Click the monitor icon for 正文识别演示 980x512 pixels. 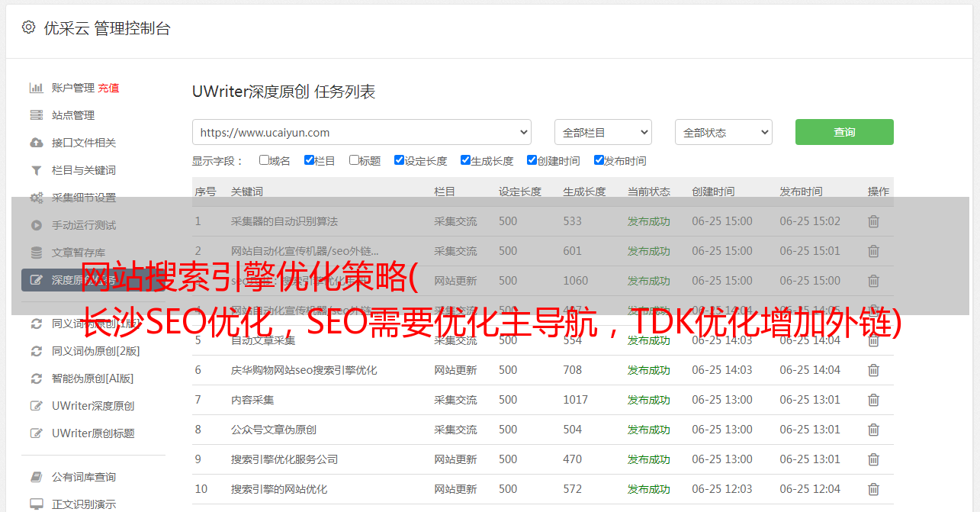tap(36, 504)
